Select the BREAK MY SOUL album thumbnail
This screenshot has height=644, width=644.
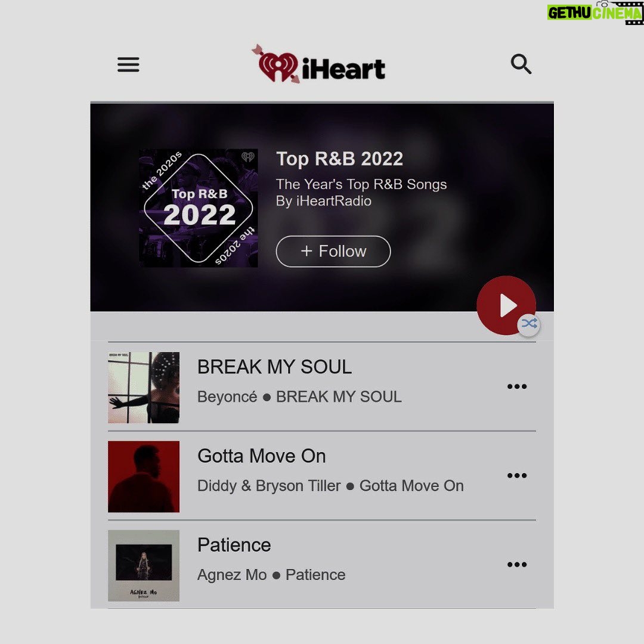point(144,388)
